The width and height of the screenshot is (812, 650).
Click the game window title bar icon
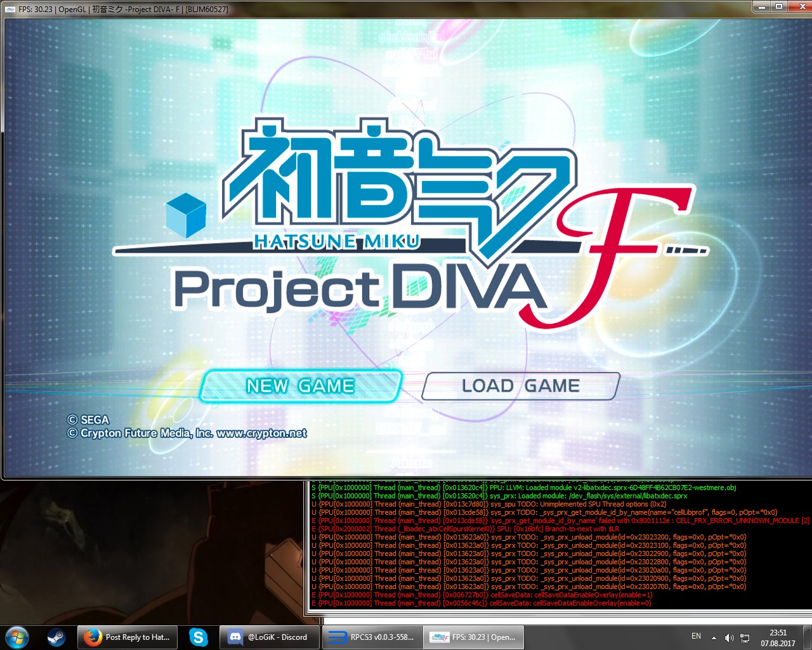coord(10,9)
